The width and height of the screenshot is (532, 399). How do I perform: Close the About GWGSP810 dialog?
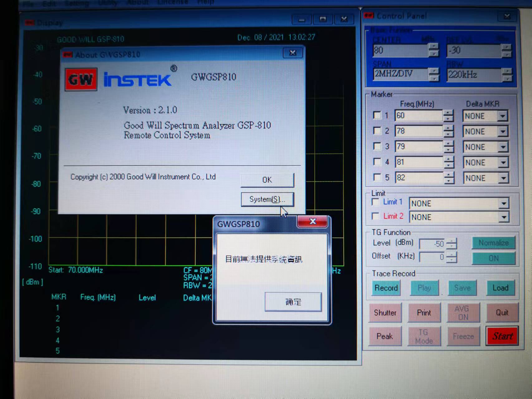coord(293,53)
